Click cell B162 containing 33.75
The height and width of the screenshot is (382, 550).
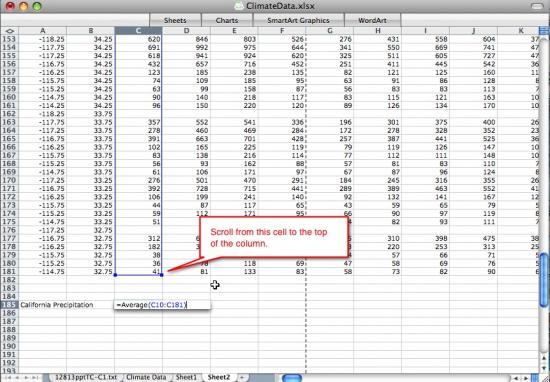click(x=90, y=114)
